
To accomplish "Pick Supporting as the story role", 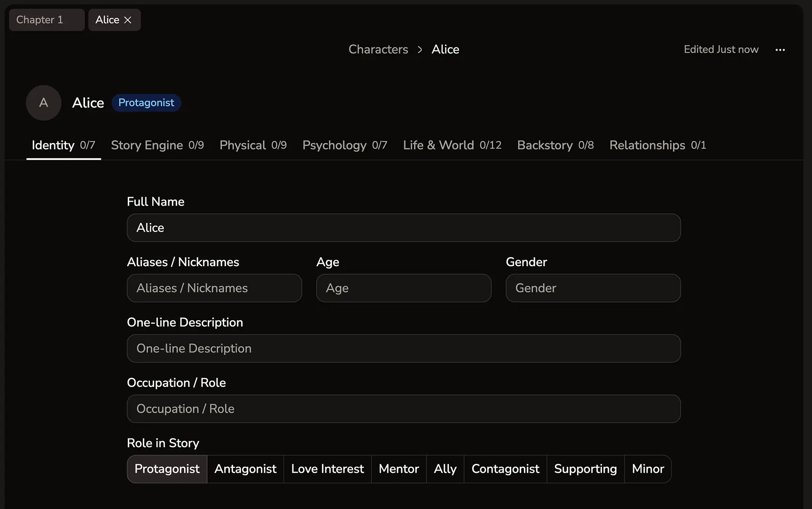I will (x=585, y=469).
